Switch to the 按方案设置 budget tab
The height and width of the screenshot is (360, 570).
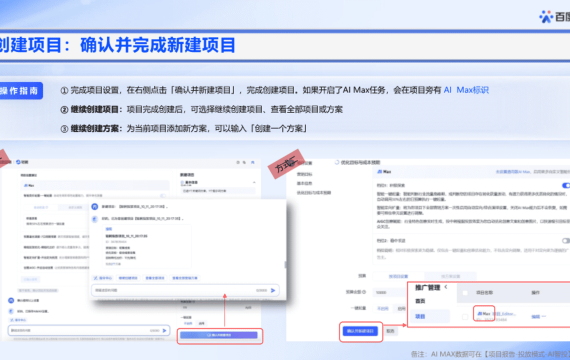tap(450, 276)
